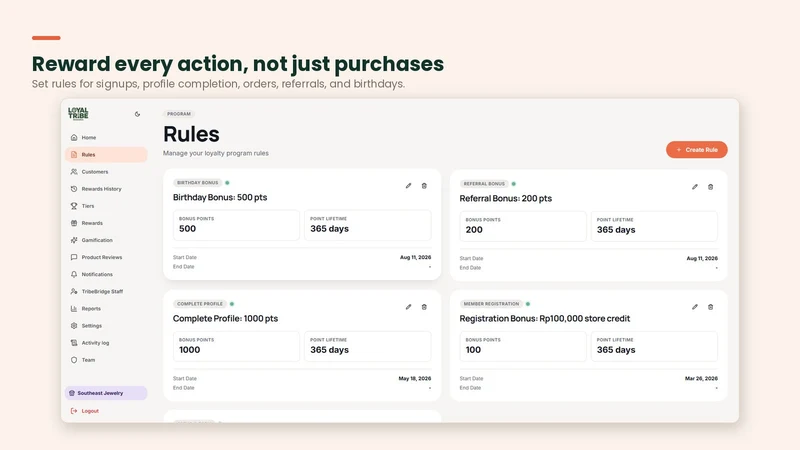Edit the Referral Bonus rule
This screenshot has height=450, width=800.
coord(694,187)
